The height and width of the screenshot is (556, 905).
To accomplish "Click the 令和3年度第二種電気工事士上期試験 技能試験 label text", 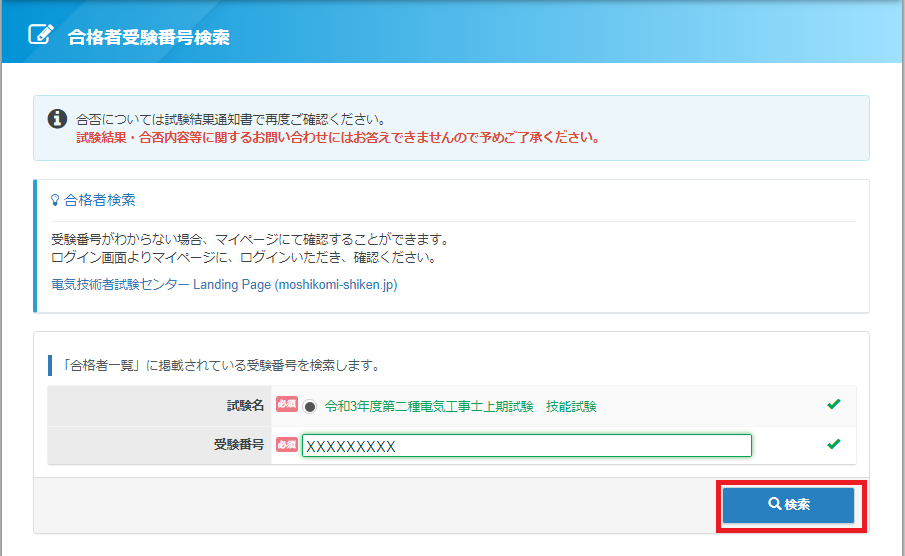I will pos(460,406).
